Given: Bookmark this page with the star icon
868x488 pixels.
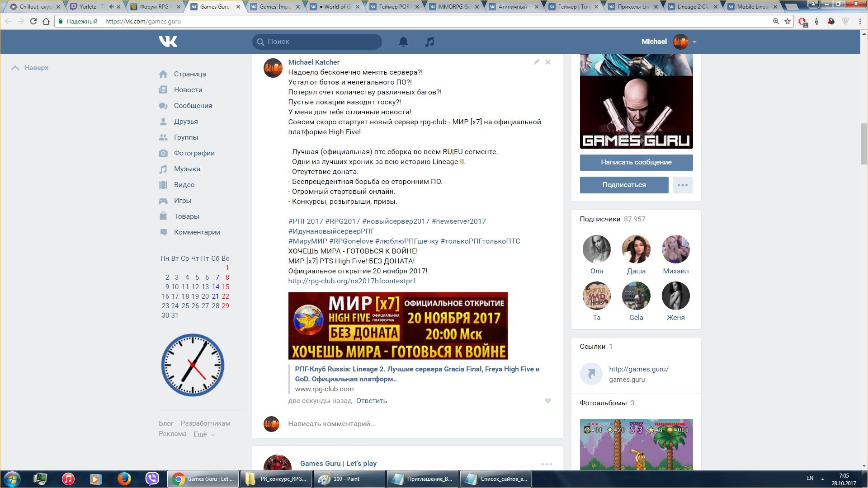Looking at the screenshot, I should pos(788,21).
